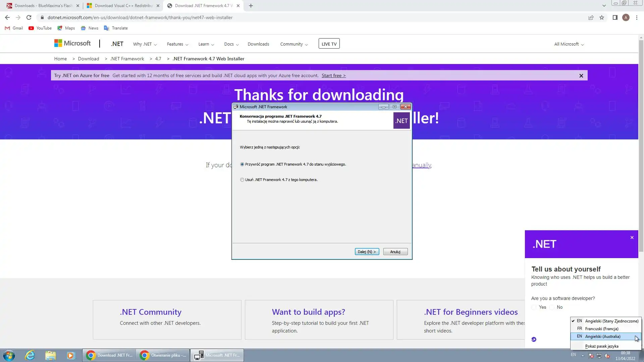
Task: Bookmark this page with the star icon
Action: click(602, 17)
